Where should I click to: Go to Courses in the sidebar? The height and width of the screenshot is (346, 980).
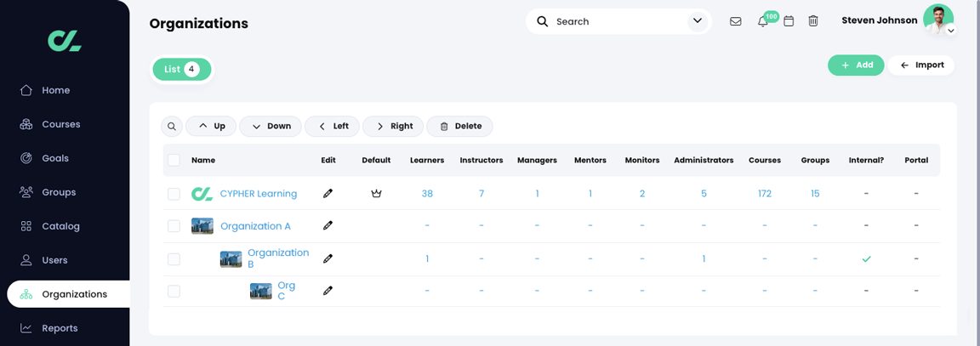tap(60, 124)
